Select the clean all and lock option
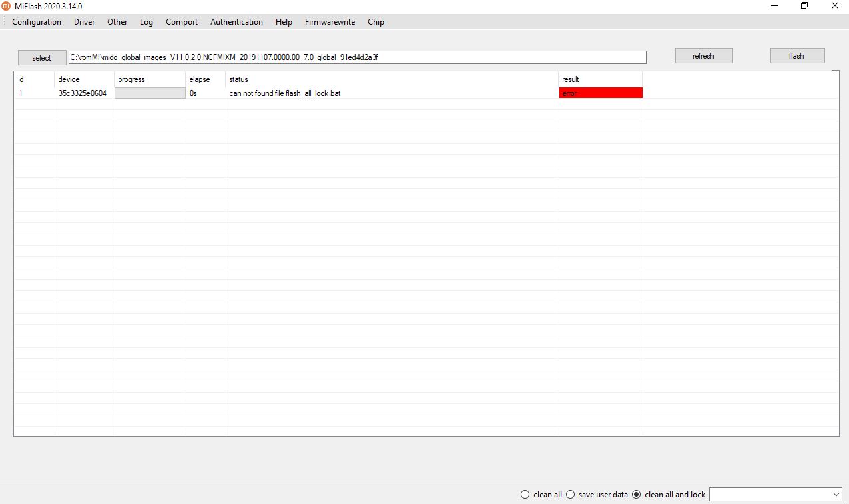 pyautogui.click(x=637, y=495)
